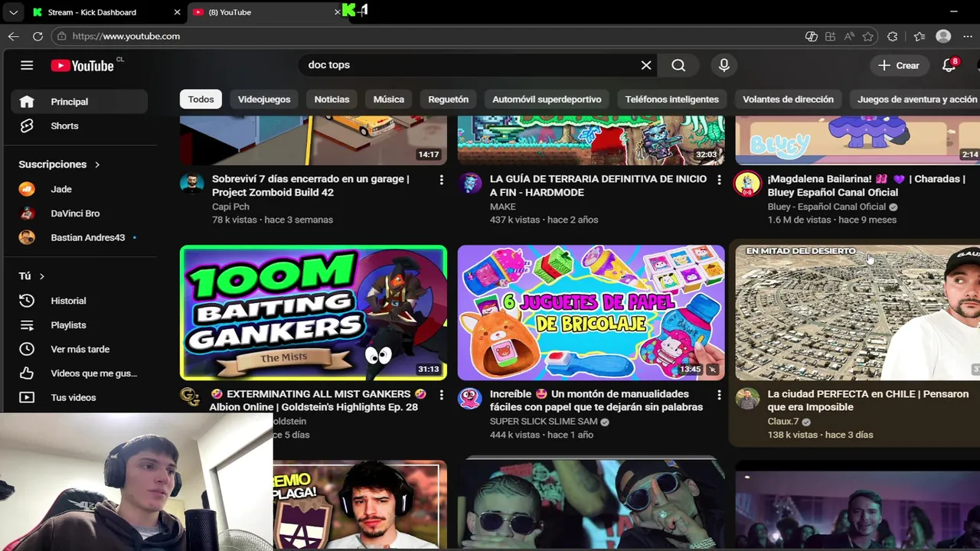980x551 pixels.
Task: Reload the page with refresh icon
Action: [x=38, y=36]
